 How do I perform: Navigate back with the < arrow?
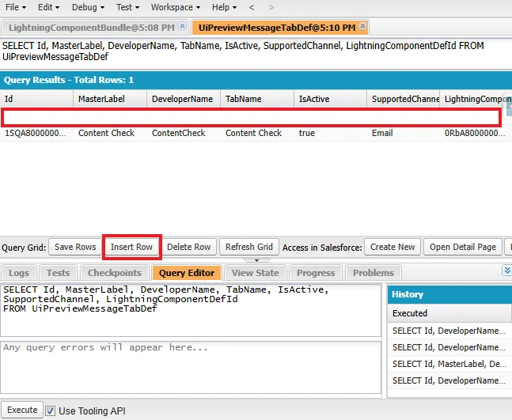[252, 7]
